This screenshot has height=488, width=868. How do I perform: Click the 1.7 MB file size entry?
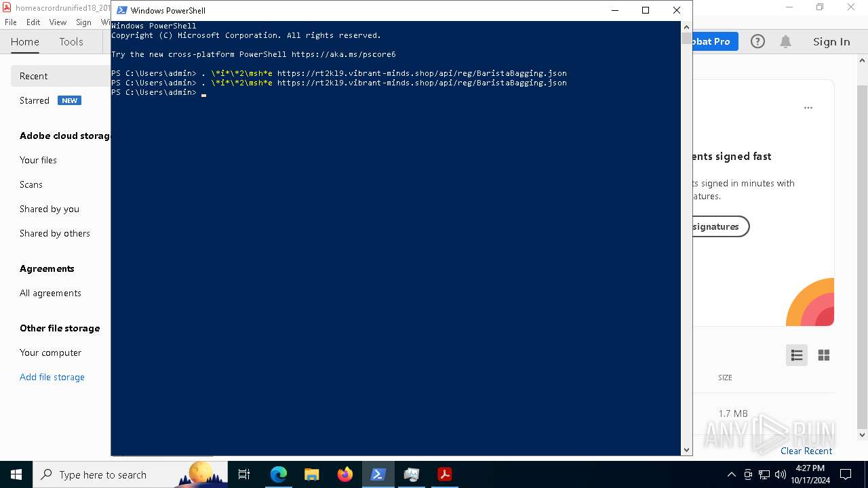click(732, 413)
